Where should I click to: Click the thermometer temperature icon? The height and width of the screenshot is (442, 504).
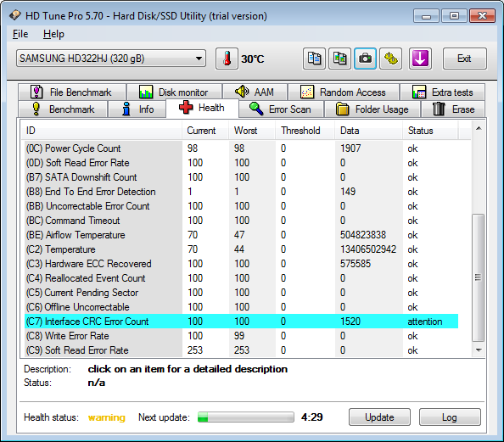point(227,59)
